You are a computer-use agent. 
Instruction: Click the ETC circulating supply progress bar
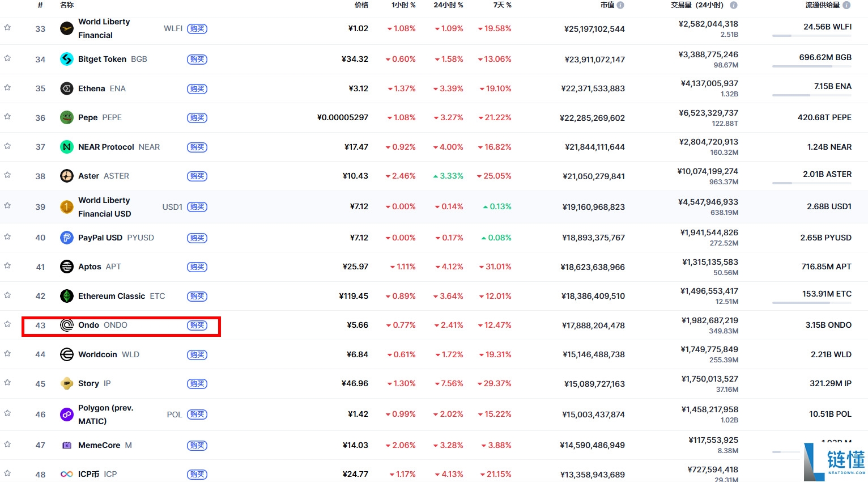pyautogui.click(x=812, y=303)
